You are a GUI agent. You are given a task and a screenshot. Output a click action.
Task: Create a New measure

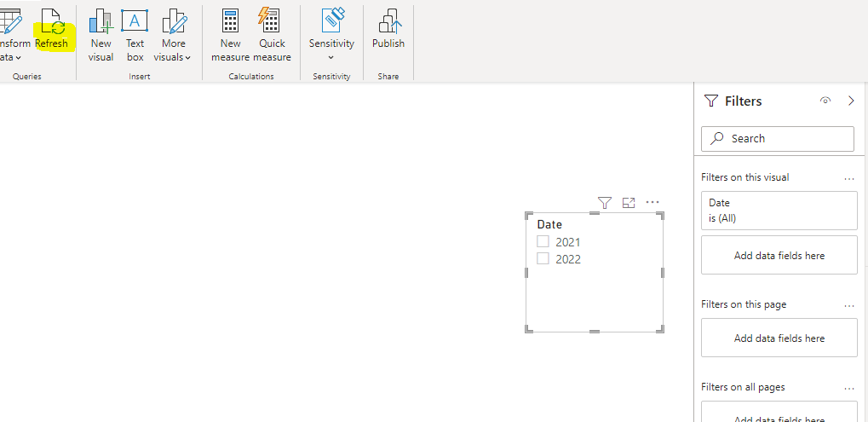click(230, 34)
